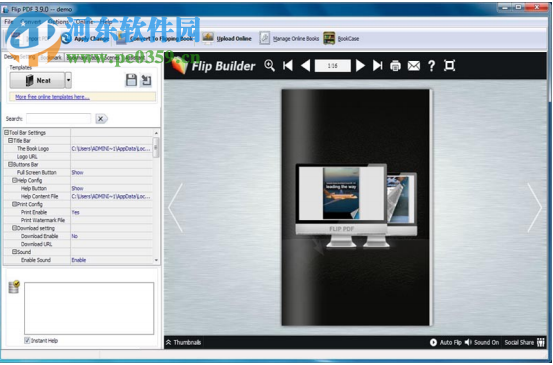Open the Options menu
Viewport: 553px width, 365px height.
point(58,22)
